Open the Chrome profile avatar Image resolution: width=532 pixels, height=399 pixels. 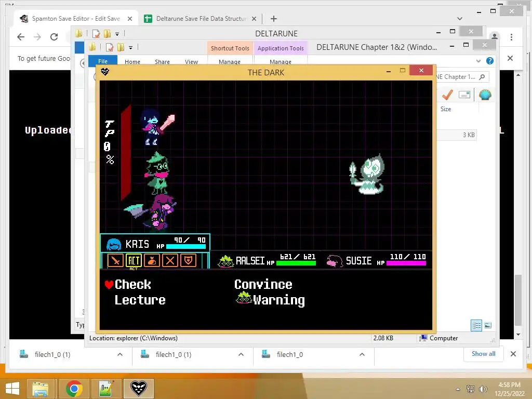coord(495,36)
